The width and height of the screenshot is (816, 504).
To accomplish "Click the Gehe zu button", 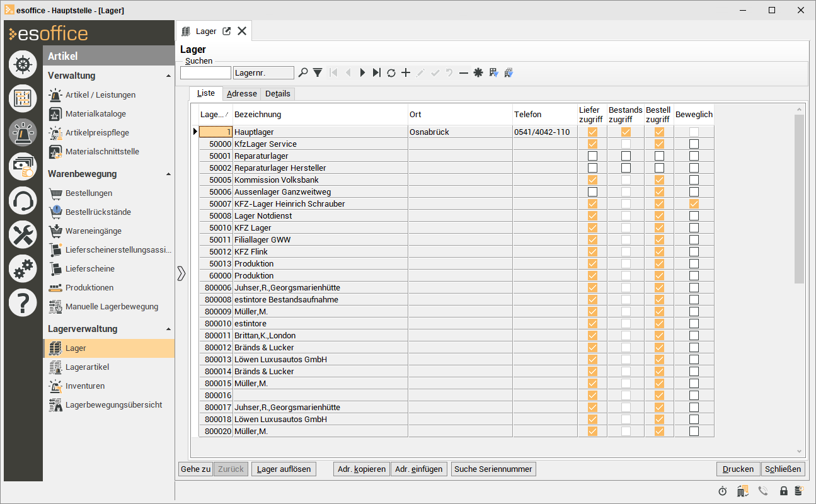I will 195,469.
